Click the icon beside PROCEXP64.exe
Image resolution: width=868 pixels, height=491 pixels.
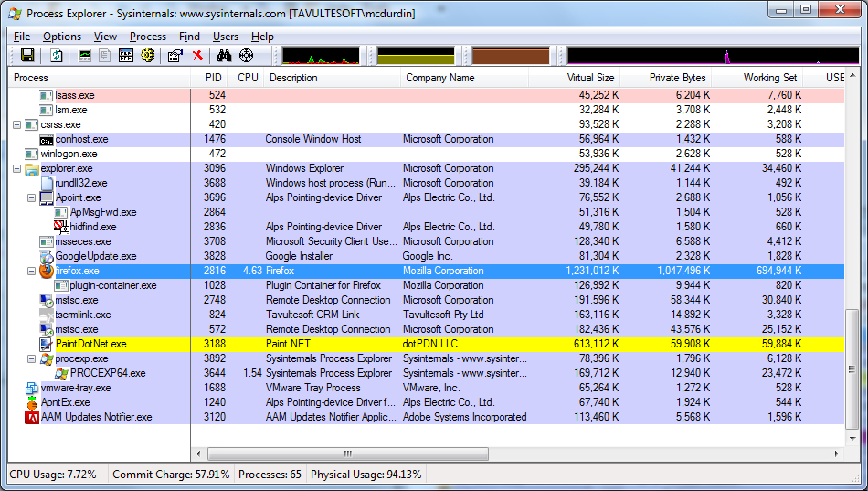point(61,373)
